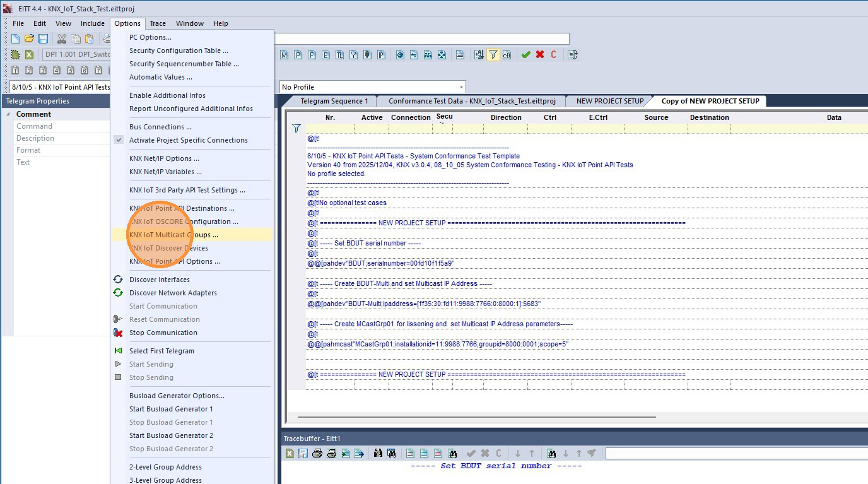Click the 'IP' telegram type icon
Screen dimensions: 868x484
click(x=382, y=55)
